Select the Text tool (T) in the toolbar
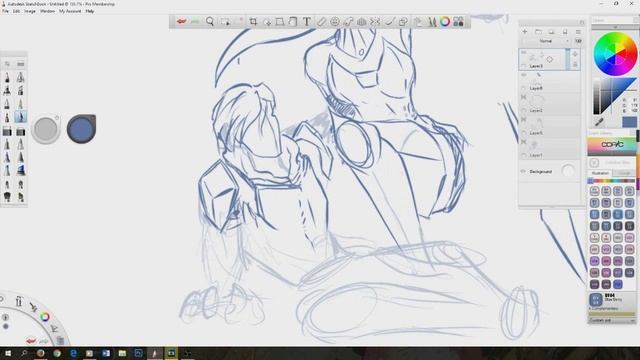The image size is (640, 360). (307, 22)
